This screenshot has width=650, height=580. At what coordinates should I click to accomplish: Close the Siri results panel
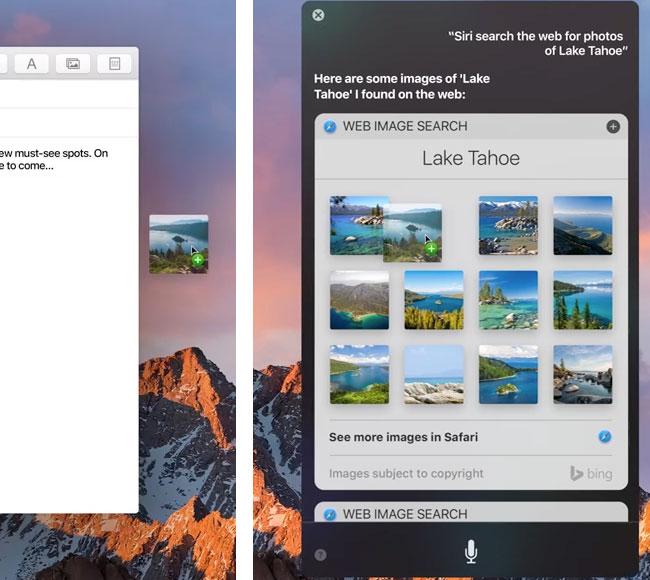point(318,15)
